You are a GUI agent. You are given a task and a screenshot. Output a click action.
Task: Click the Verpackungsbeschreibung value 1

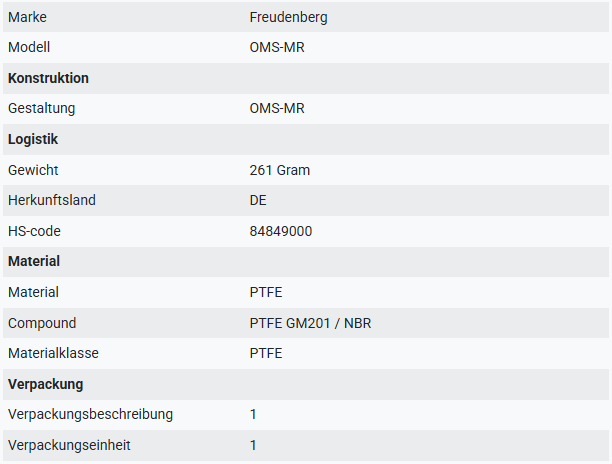point(253,414)
